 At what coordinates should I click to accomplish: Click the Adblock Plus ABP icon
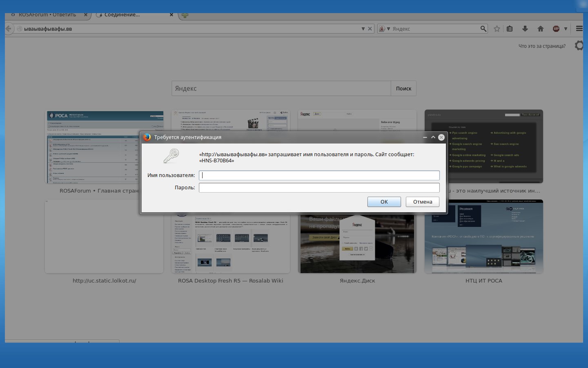tap(556, 29)
